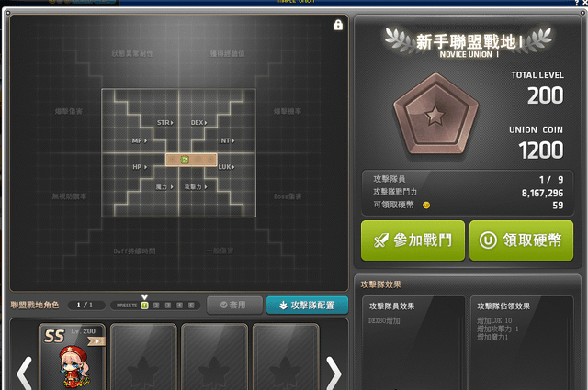The width and height of the screenshot is (588, 390).
Task: Click the DEX region label
Action: pyautogui.click(x=198, y=123)
